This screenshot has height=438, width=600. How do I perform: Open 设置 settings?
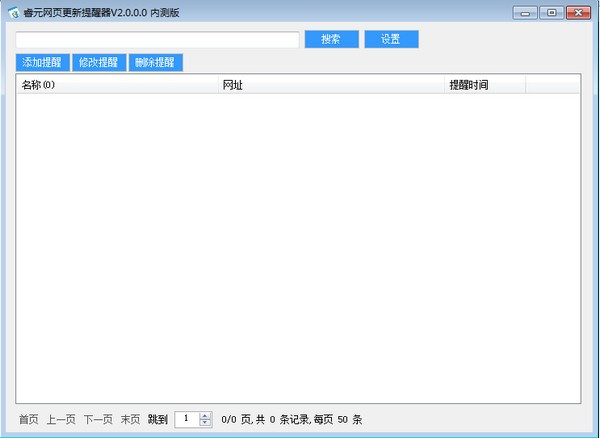pos(391,39)
